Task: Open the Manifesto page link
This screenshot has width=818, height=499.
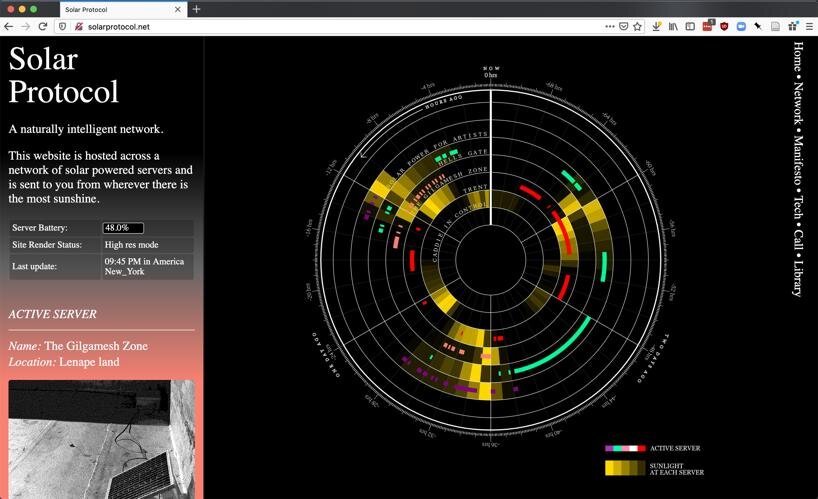Action: tap(798, 160)
